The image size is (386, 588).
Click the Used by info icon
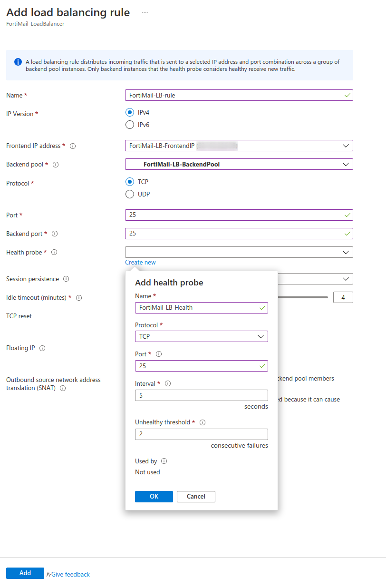click(x=165, y=461)
